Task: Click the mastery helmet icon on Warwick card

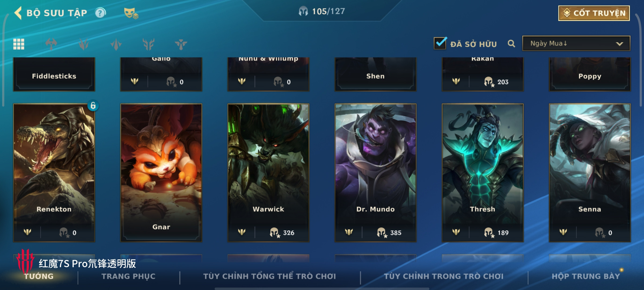Action: click(275, 232)
